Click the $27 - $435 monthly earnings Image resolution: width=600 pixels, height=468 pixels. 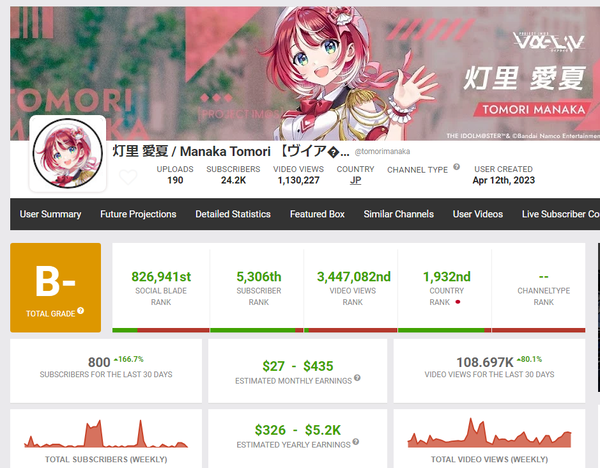point(298,366)
